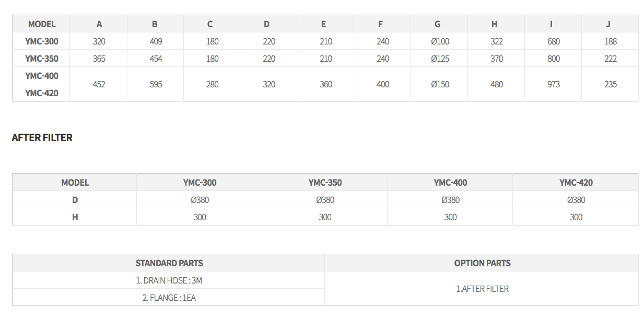The width and height of the screenshot is (644, 317).
Task: Select the Ø150 value cell
Action: pyautogui.click(x=440, y=84)
